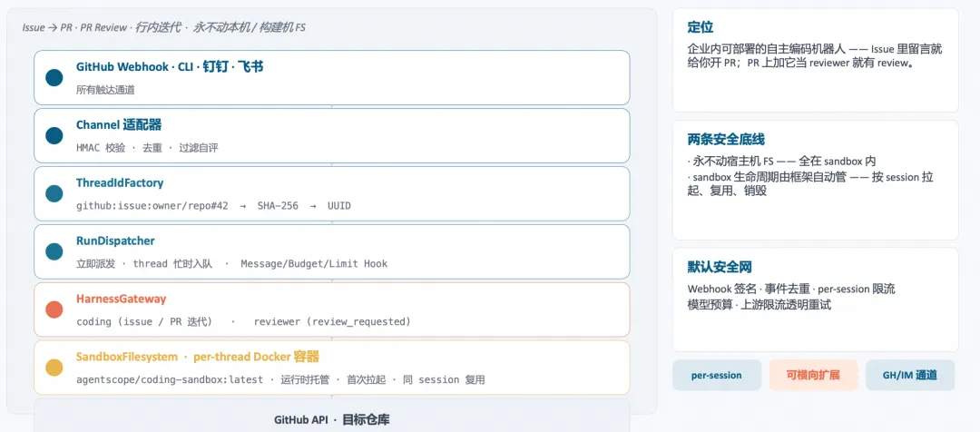Select the 可横向扩展 tag
Image resolution: width=980 pixels, height=432 pixels.
(813, 375)
